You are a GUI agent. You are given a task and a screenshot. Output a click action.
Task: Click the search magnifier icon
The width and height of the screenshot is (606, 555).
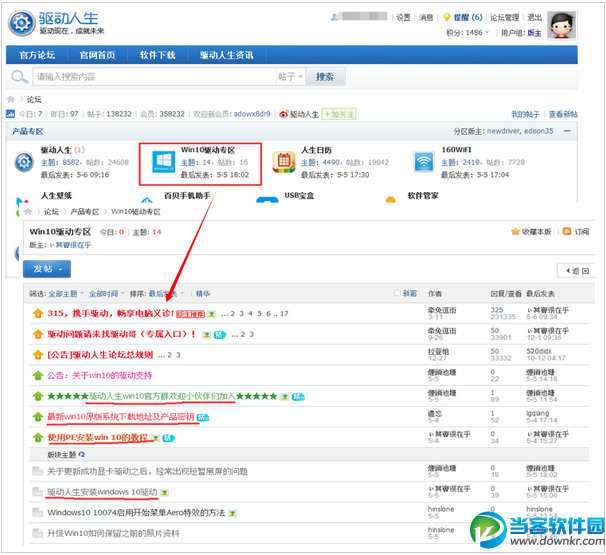point(19,77)
